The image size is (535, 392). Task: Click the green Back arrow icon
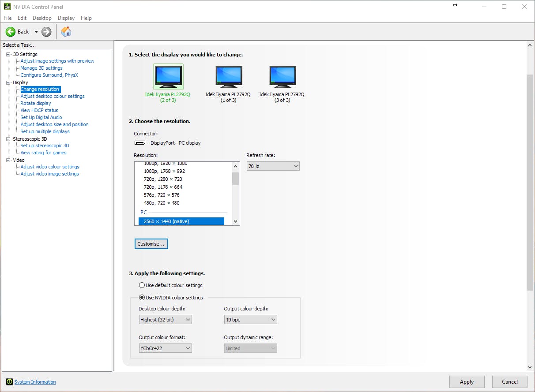(11, 32)
